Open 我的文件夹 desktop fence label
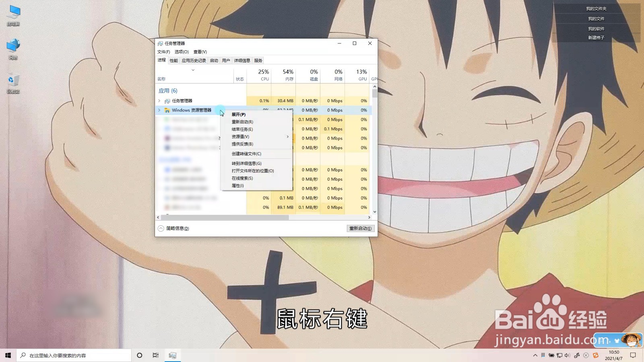This screenshot has width=644, height=362. [x=596, y=8]
